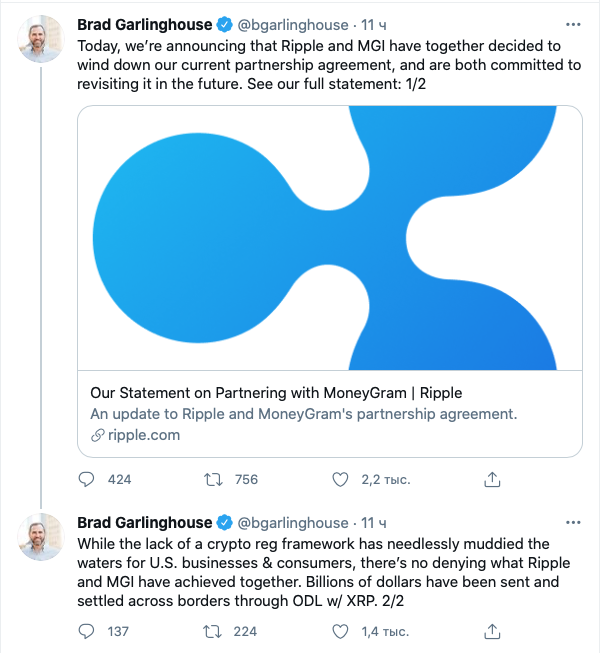Click Brad Garlinghouse name in first tweet
Viewport: 601px width, 653px height.
click(x=144, y=24)
